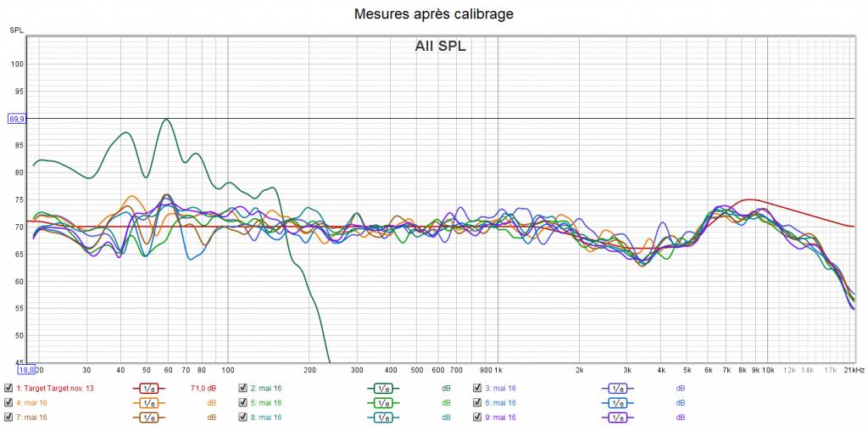The height and width of the screenshot is (426, 868).
Task: Select the '7: mai 16' trace label
Action: pyautogui.click(x=31, y=418)
